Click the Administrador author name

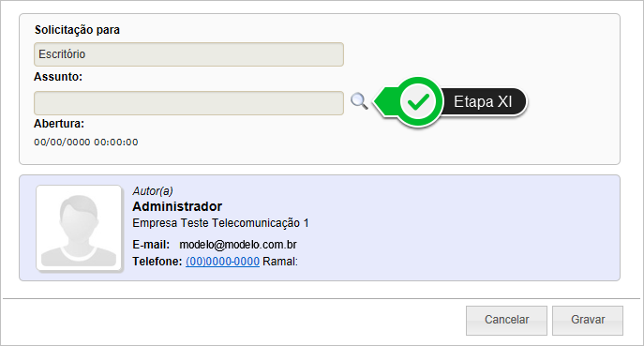[x=177, y=206]
